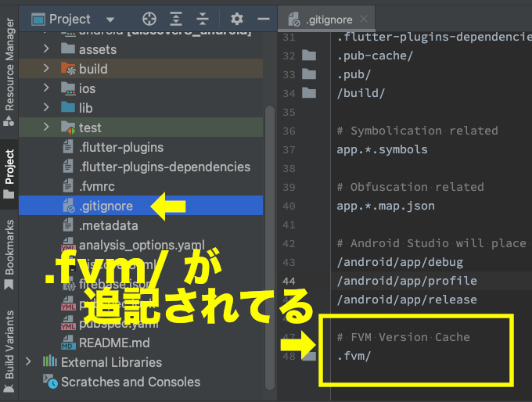This screenshot has height=402, width=532.
Task: Click the .metadata file icon
Action: coord(68,225)
